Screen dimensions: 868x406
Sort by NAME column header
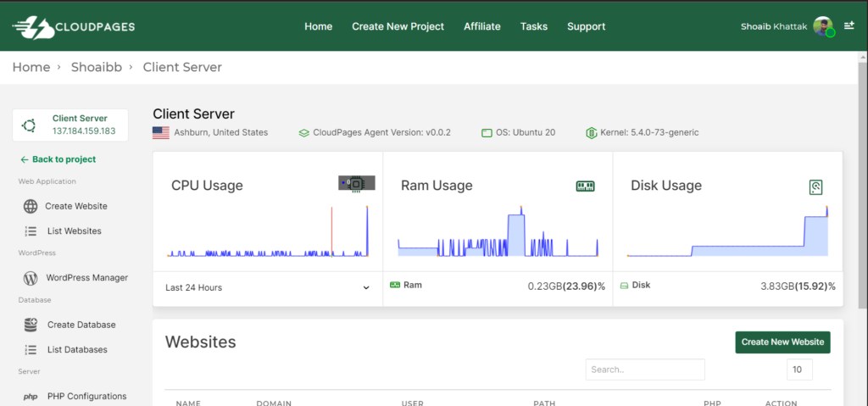tap(188, 403)
